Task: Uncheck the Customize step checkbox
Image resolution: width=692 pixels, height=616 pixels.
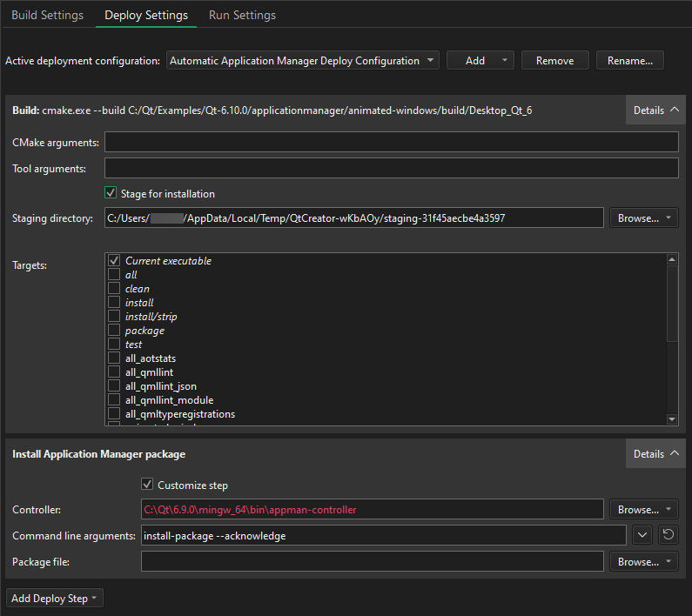Action: tap(147, 485)
